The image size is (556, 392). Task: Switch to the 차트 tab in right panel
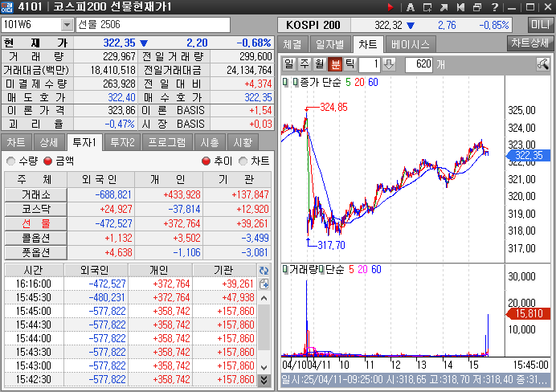pos(368,44)
